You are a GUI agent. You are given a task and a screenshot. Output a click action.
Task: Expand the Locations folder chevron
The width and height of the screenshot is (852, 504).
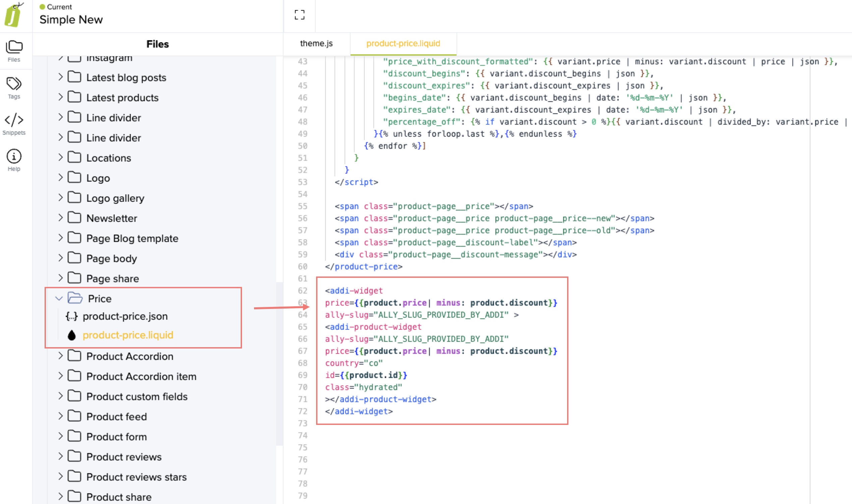pos(60,157)
